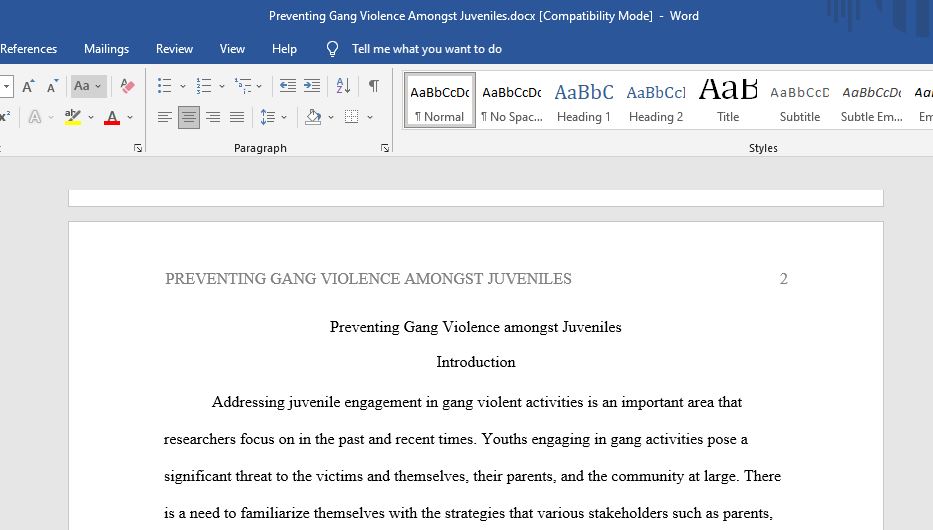Apply the Normal style
Viewport: 933px width, 530px height.
(440, 101)
